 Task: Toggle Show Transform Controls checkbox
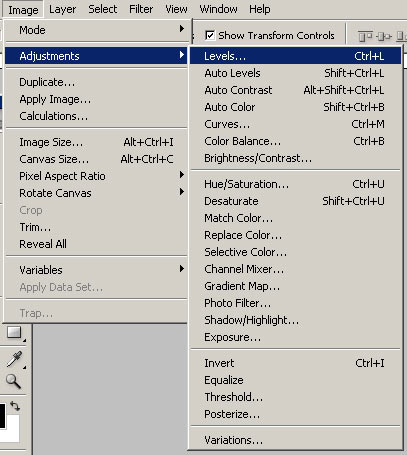click(210, 35)
